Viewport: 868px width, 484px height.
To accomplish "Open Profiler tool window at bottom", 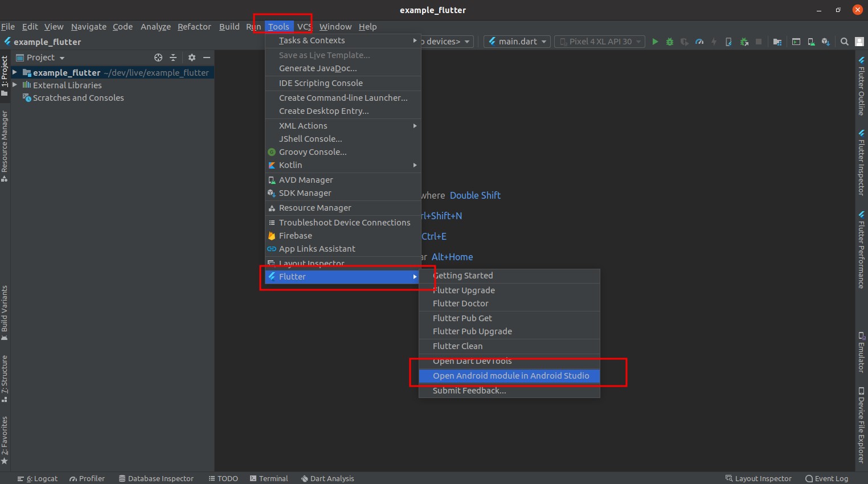I will click(87, 478).
